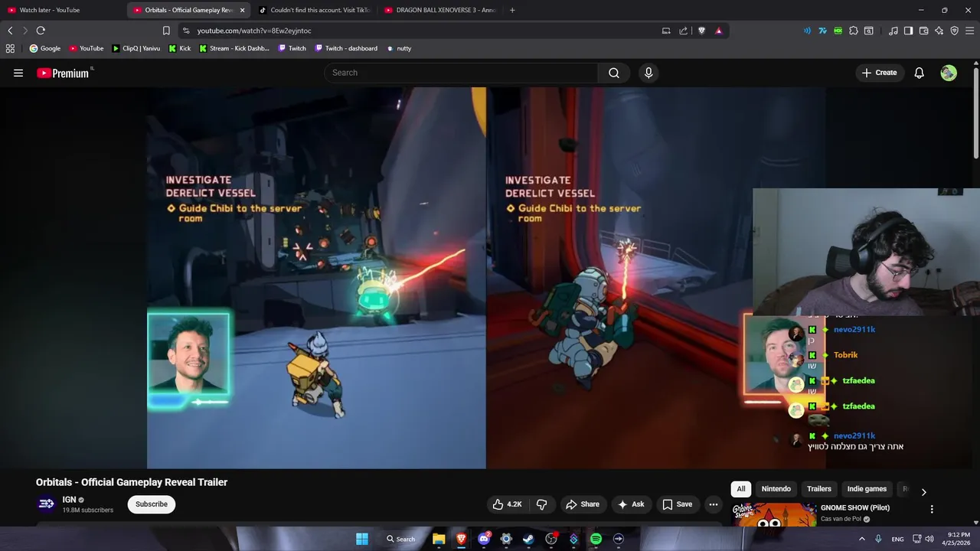Click the Create button

(879, 73)
